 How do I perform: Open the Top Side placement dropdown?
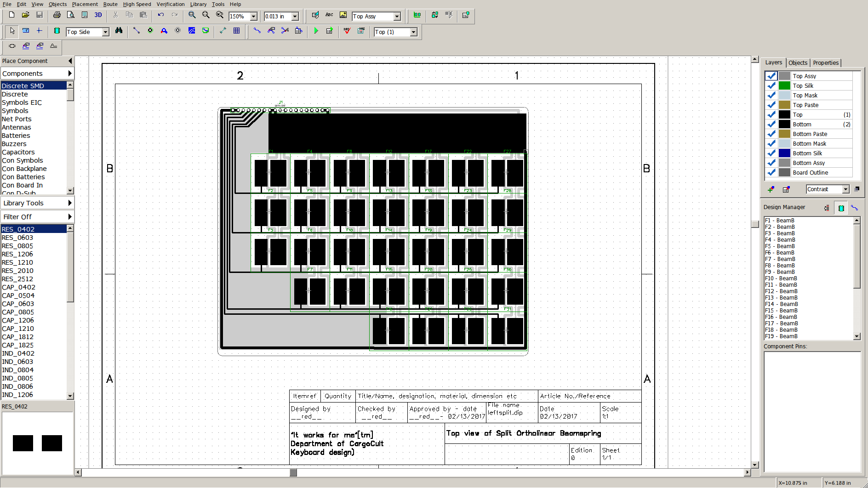pyautogui.click(x=105, y=32)
